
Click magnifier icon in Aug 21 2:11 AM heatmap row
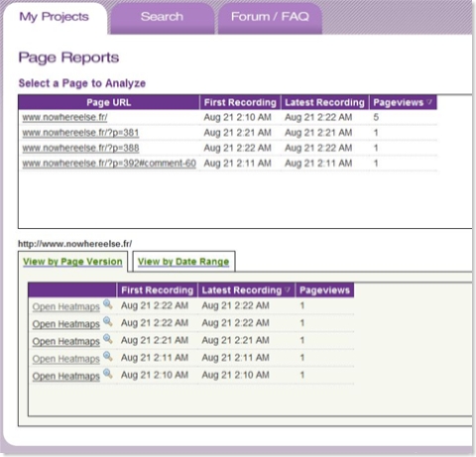click(x=107, y=356)
